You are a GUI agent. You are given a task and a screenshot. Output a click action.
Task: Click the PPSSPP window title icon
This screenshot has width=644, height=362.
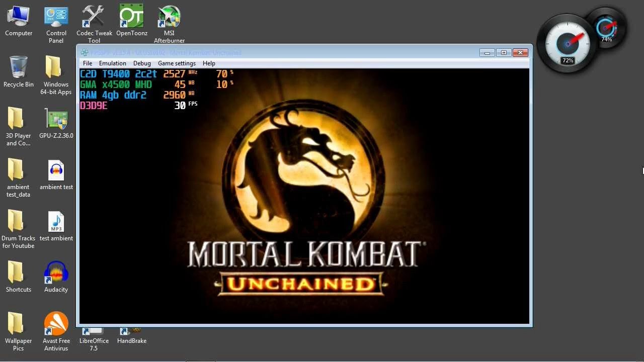[x=85, y=52]
